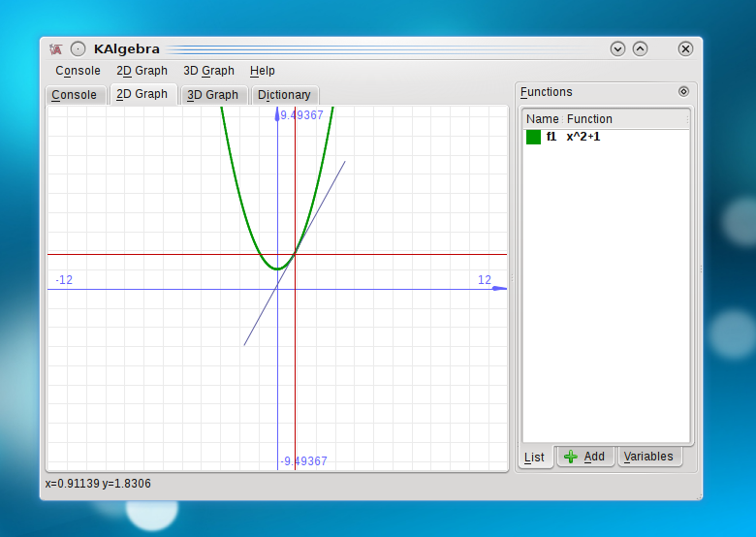756x537 pixels.
Task: Open the Console menu
Action: point(79,71)
